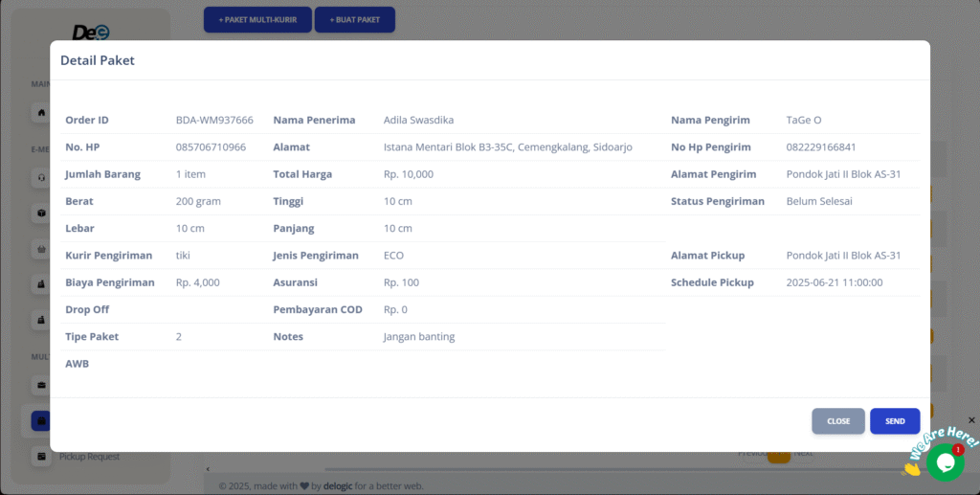
Task: Click the highlighted blue sidebar icon
Action: coord(40,420)
